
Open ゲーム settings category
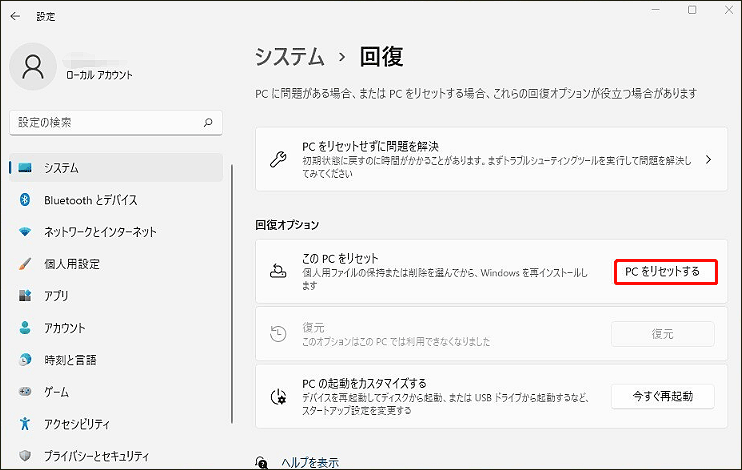pyautogui.click(x=116, y=391)
